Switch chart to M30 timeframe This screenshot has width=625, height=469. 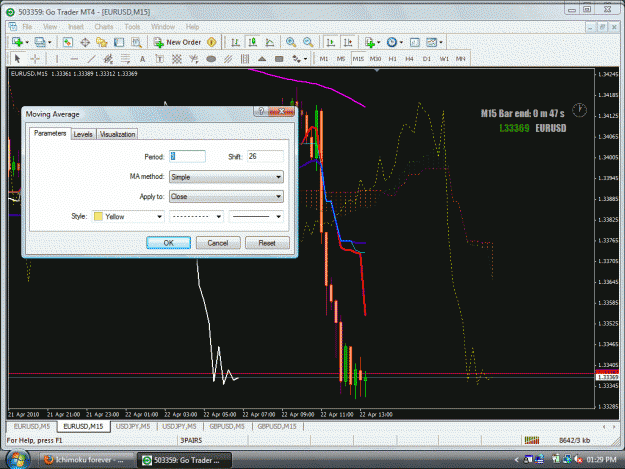(375, 59)
